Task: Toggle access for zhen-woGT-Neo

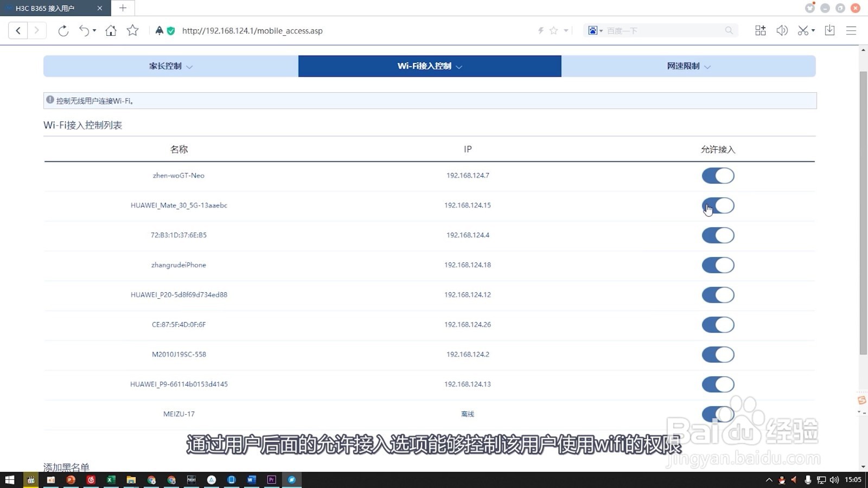Action: (718, 176)
